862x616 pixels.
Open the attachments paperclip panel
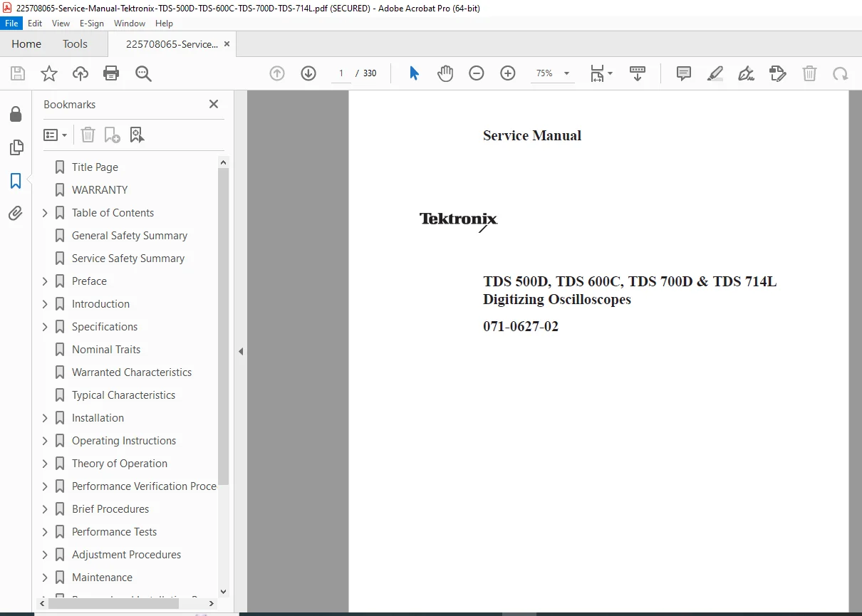point(16,214)
